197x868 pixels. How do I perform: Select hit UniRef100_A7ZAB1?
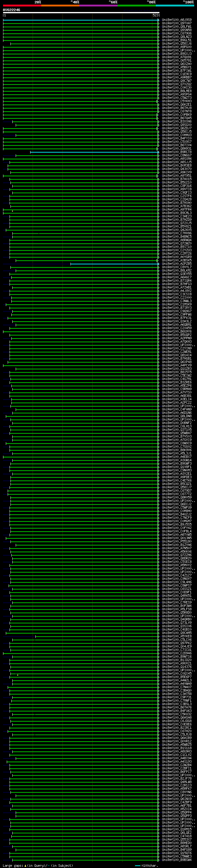pos(177,288)
